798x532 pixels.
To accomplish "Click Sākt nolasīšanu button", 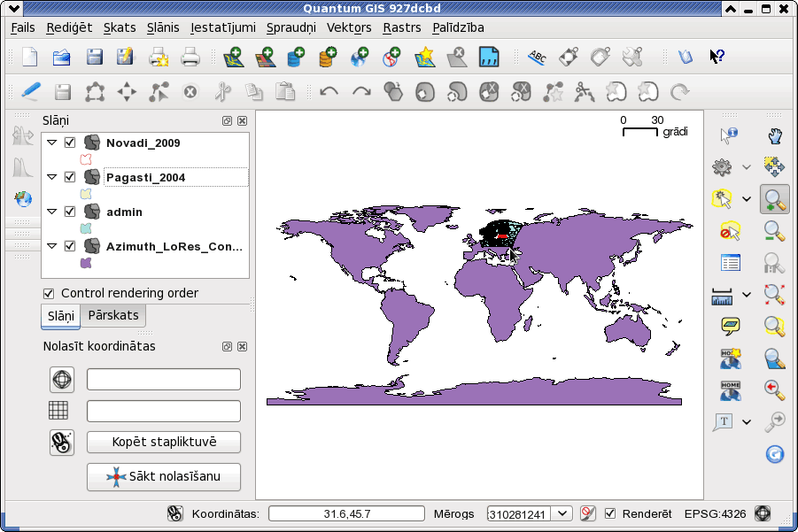I will pyautogui.click(x=163, y=476).
